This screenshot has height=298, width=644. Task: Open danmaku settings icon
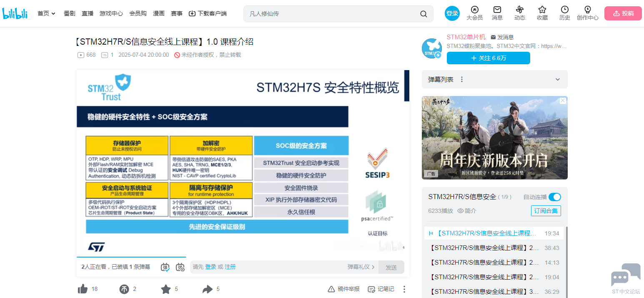click(180, 267)
